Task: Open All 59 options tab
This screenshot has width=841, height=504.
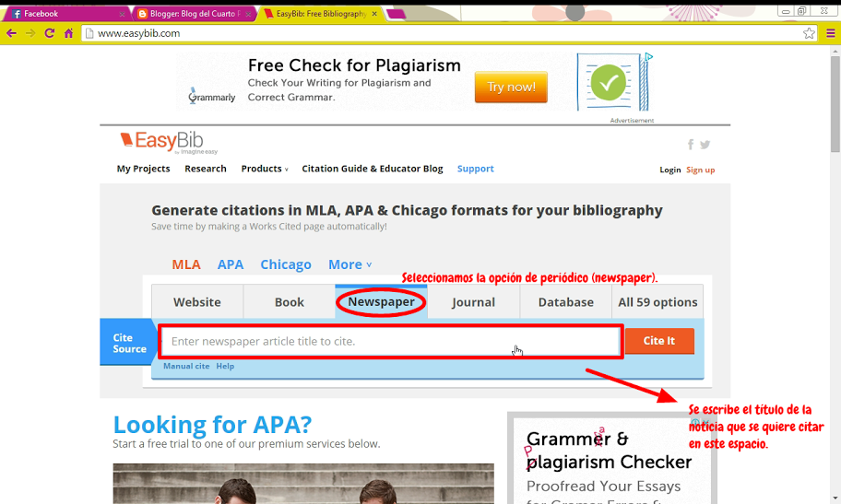Action: [x=657, y=302]
